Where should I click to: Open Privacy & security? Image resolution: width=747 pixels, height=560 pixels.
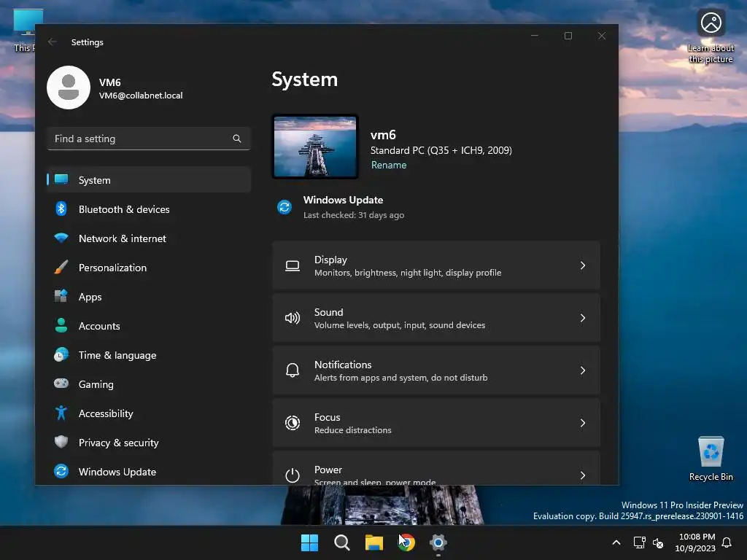[149, 443]
